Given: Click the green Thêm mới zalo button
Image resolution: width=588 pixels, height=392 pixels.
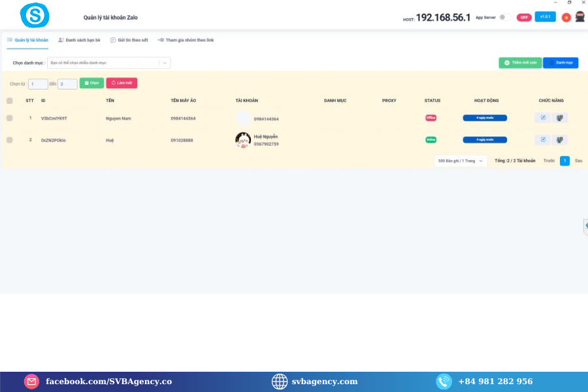Looking at the screenshot, I should pos(520,63).
